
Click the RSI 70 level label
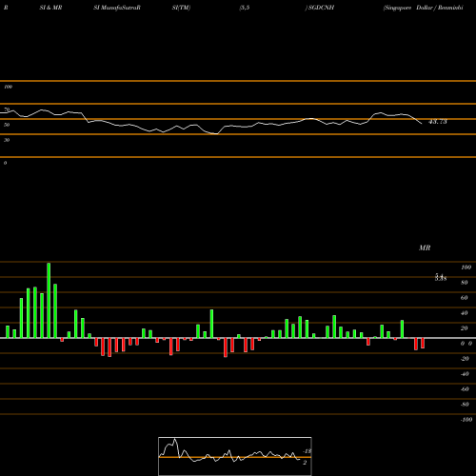[7, 109]
